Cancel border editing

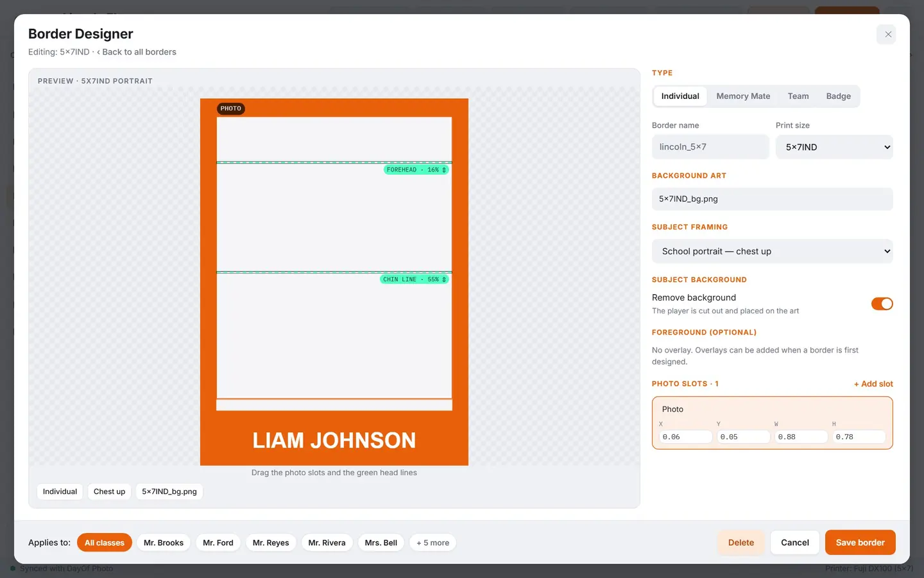point(795,543)
